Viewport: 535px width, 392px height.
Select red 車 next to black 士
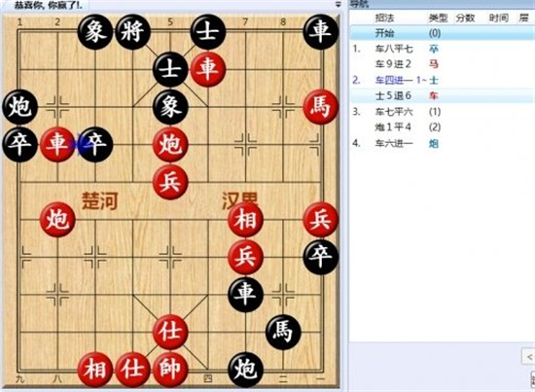click(208, 70)
